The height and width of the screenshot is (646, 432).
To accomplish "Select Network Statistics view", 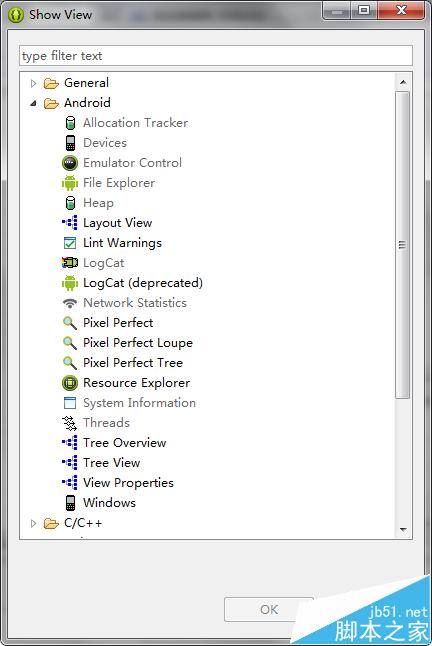I will tap(135, 303).
